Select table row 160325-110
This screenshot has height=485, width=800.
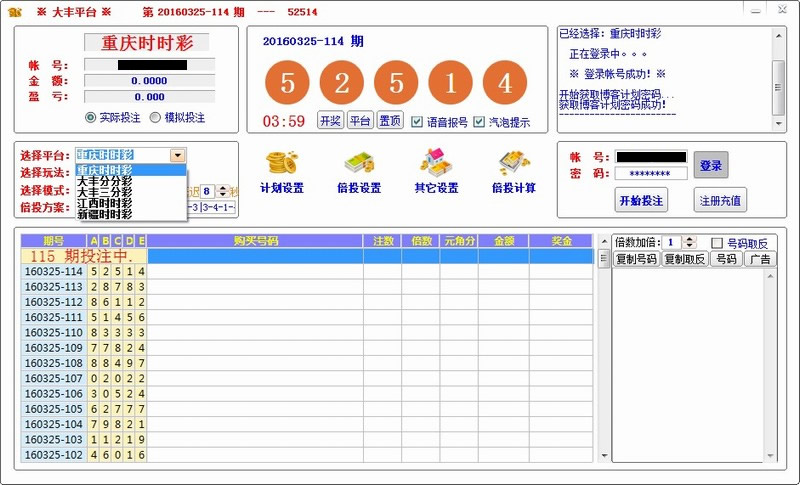tap(307, 333)
